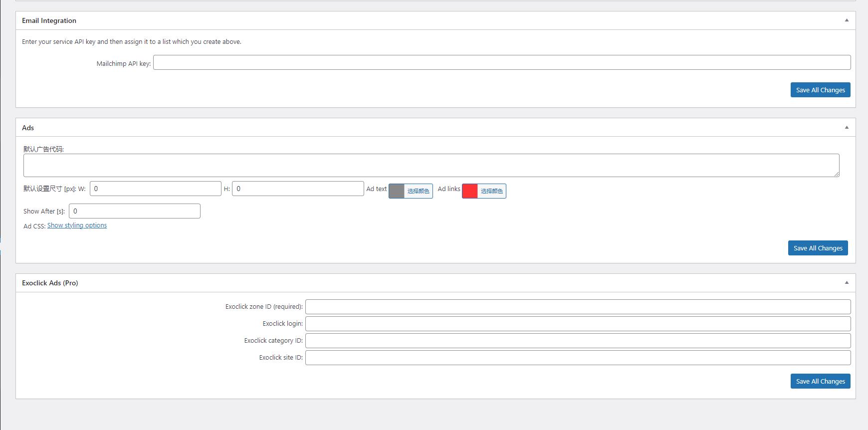Click the resize grip of ad code textarea
Image resolution: width=868 pixels, height=430 pixels.
(x=837, y=174)
